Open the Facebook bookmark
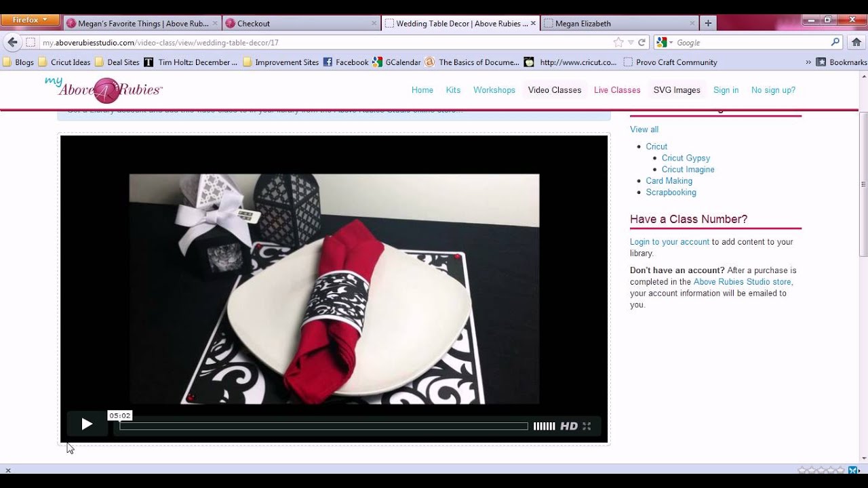Viewport: 868px width, 488px height. click(x=346, y=62)
